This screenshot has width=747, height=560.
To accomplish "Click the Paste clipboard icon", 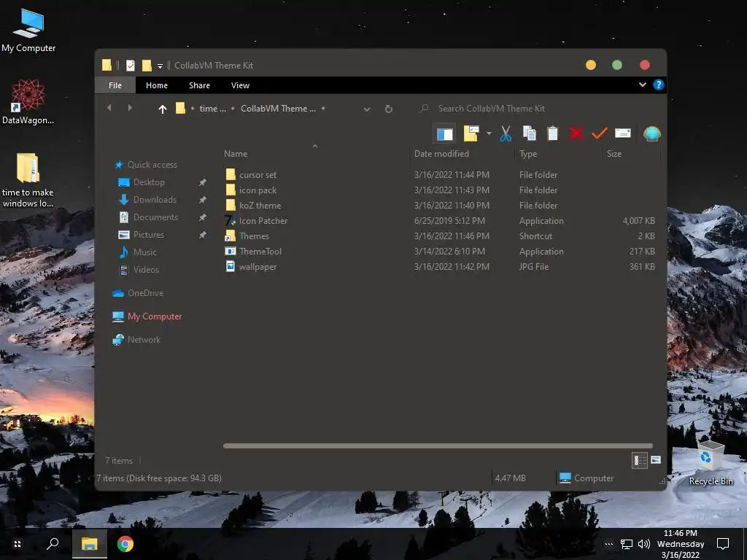I will 553,134.
